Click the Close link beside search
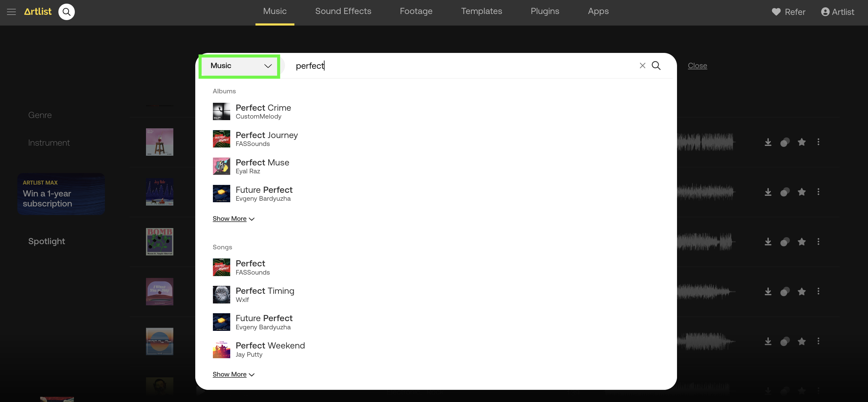 tap(697, 66)
